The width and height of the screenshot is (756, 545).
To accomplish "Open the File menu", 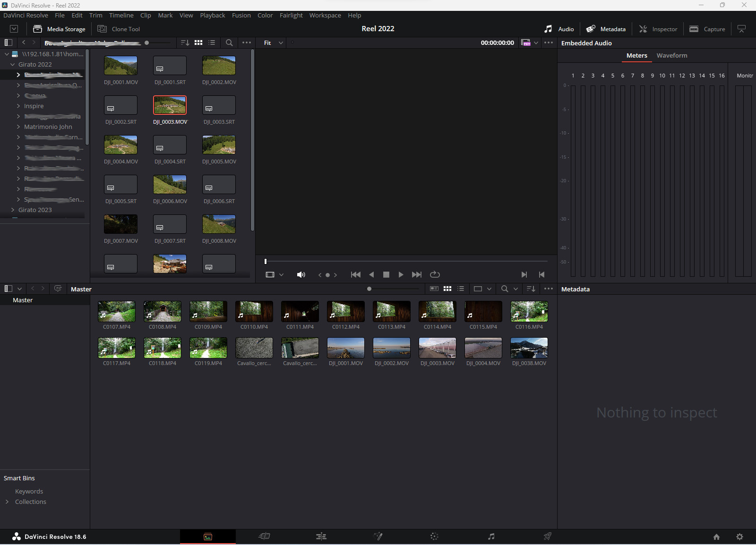I will (x=60, y=15).
